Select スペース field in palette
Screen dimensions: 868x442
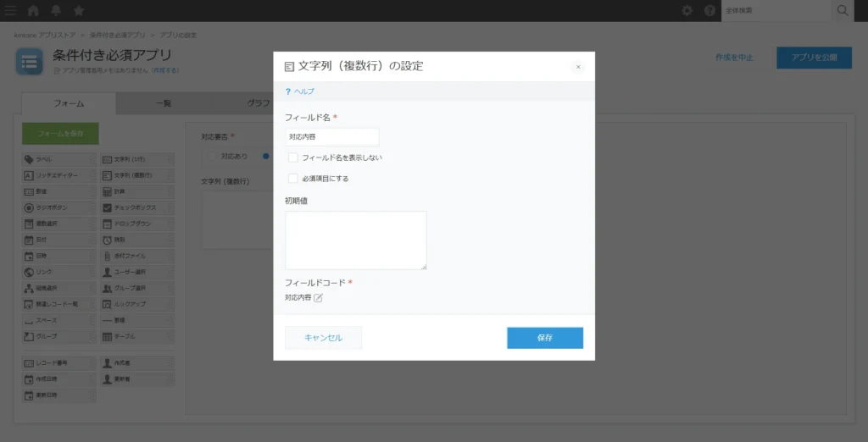[x=59, y=320]
